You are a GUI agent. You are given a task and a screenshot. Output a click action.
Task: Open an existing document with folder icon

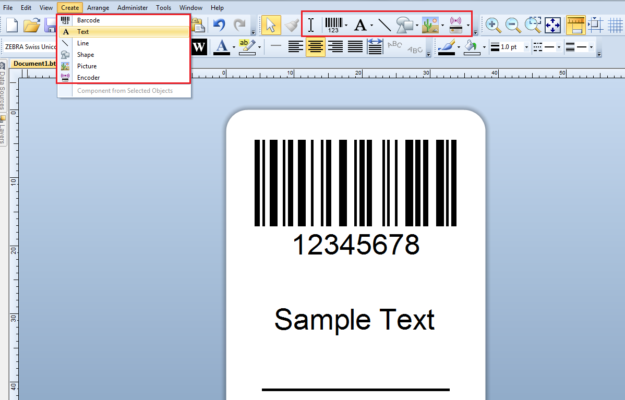31,25
